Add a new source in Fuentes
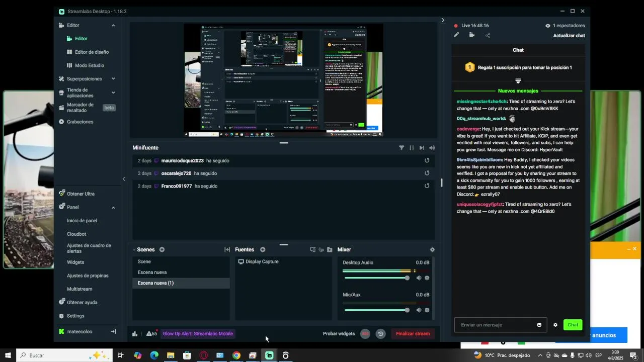The image size is (644, 362). [x=263, y=250]
